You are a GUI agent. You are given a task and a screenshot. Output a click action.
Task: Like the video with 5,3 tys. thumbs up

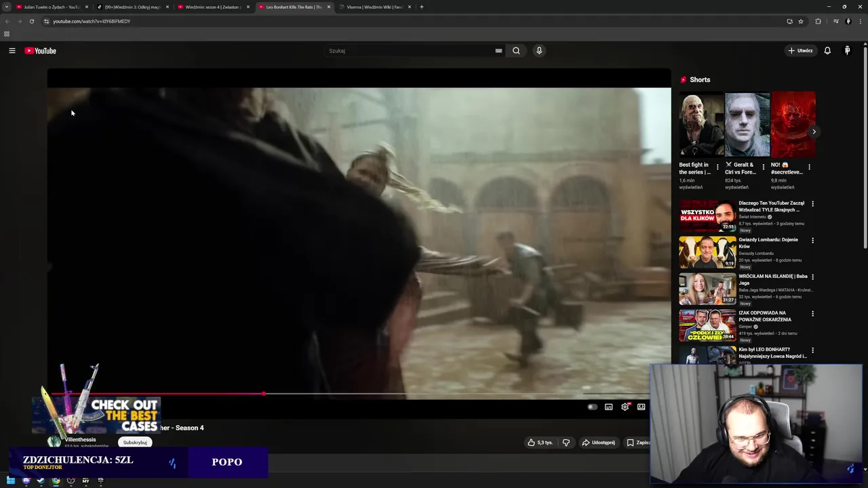point(540,443)
